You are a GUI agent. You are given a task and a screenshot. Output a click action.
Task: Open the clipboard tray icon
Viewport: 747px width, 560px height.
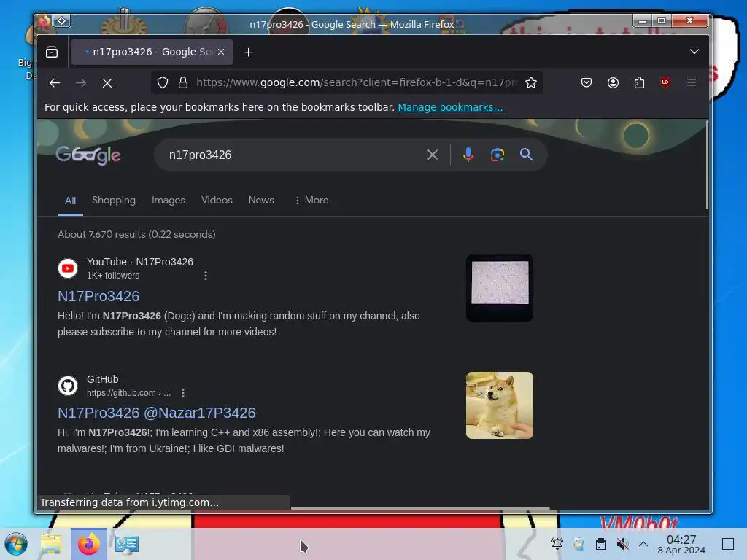(601, 544)
